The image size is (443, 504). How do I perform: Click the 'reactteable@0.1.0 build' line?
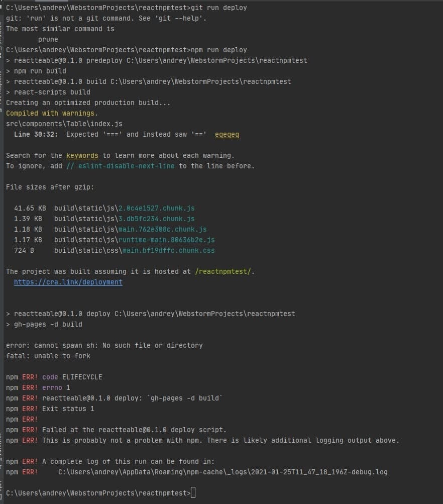(x=148, y=81)
